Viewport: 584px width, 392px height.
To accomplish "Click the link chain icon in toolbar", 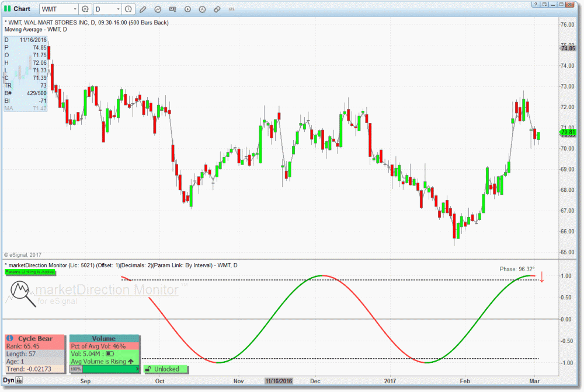I will (217, 9).
